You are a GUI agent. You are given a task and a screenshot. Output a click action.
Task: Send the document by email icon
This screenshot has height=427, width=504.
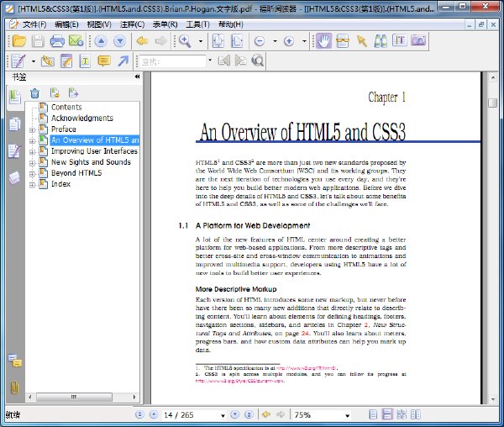point(76,41)
